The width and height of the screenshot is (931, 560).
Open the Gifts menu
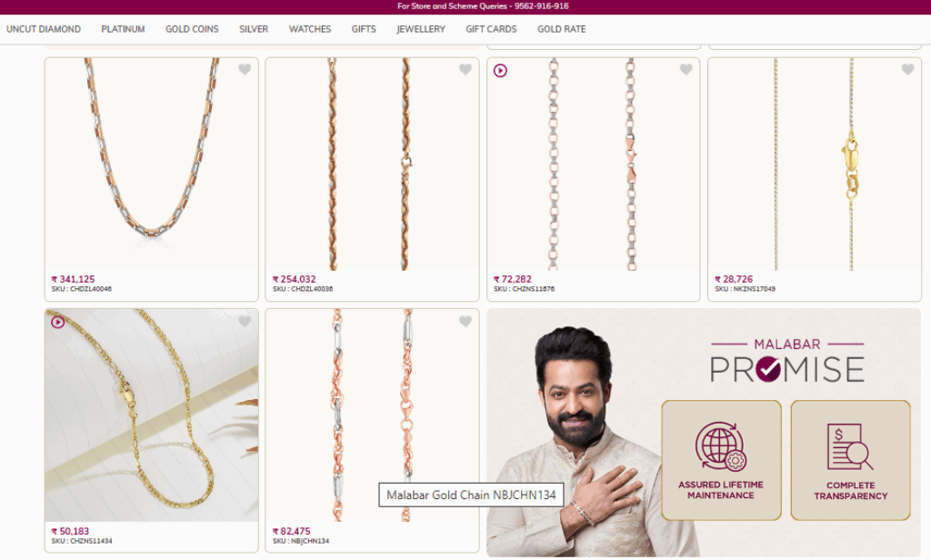coord(364,29)
